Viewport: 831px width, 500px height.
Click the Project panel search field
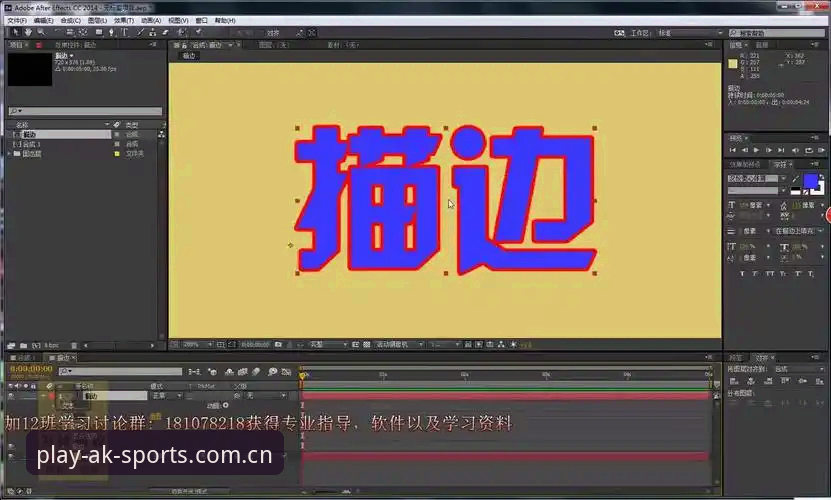85,111
